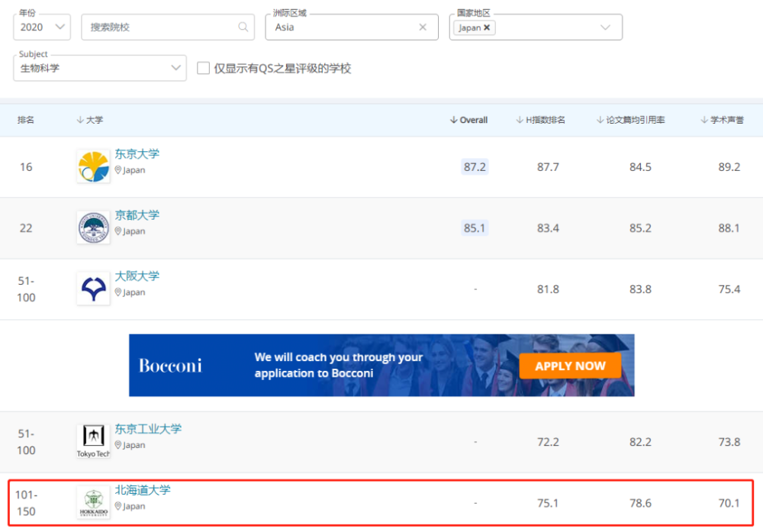Click the location pin under 东京工业大学
The image size is (763, 532).
pos(118,445)
